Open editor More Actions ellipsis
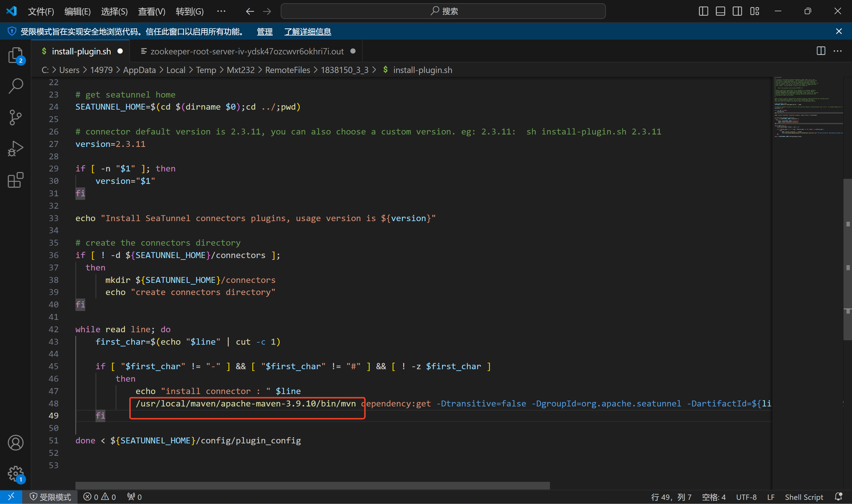The image size is (852, 504). point(838,51)
